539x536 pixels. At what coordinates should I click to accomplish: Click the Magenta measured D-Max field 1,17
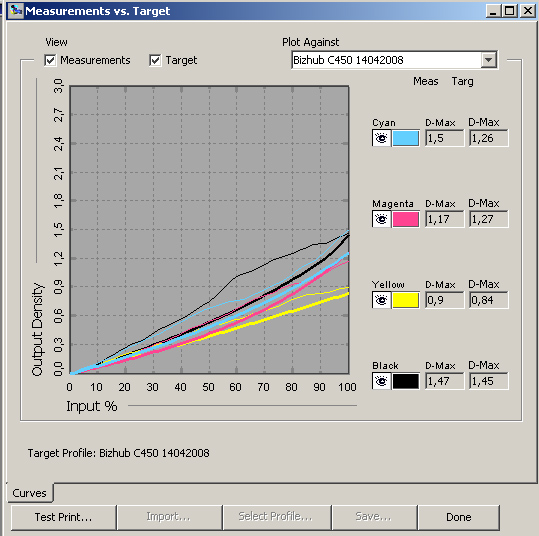click(444, 219)
